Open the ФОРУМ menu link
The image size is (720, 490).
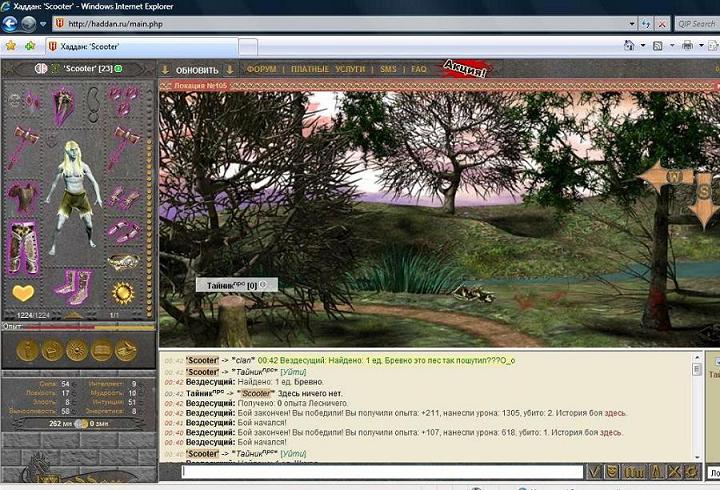(261, 69)
